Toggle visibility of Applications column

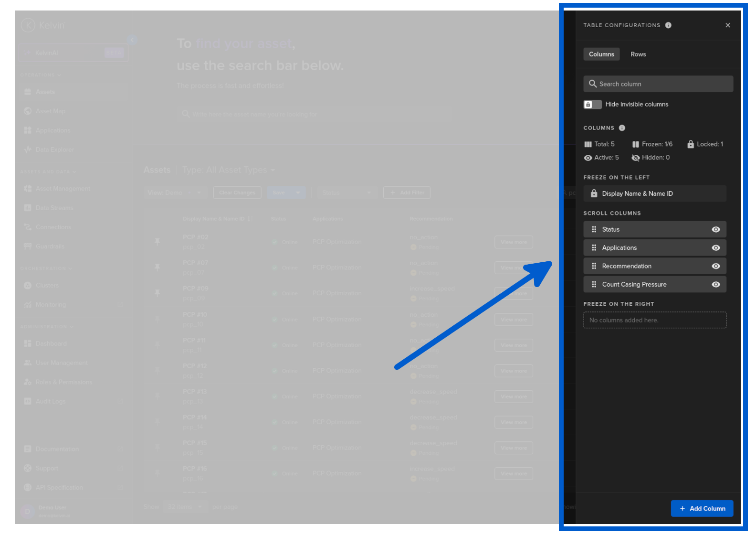pyautogui.click(x=715, y=248)
